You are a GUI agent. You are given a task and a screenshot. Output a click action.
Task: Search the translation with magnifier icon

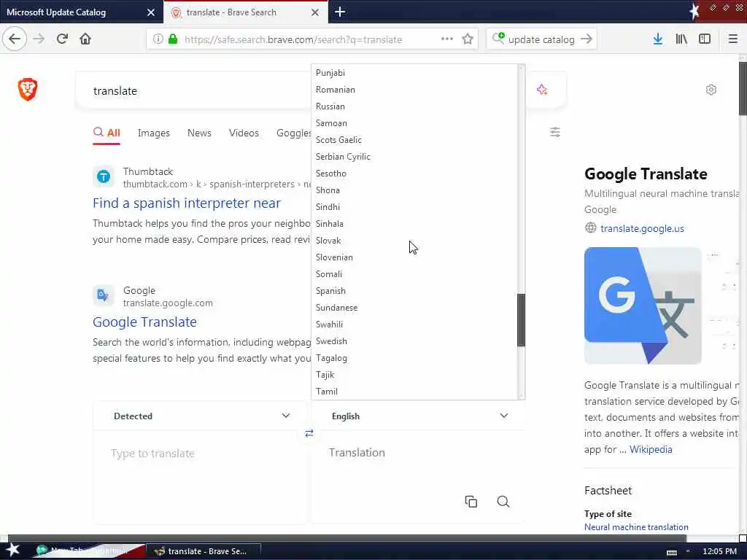click(503, 502)
